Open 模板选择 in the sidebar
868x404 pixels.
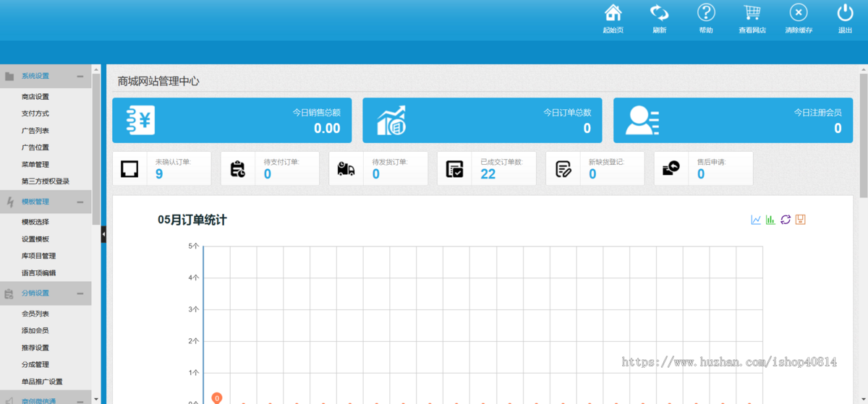(x=35, y=222)
